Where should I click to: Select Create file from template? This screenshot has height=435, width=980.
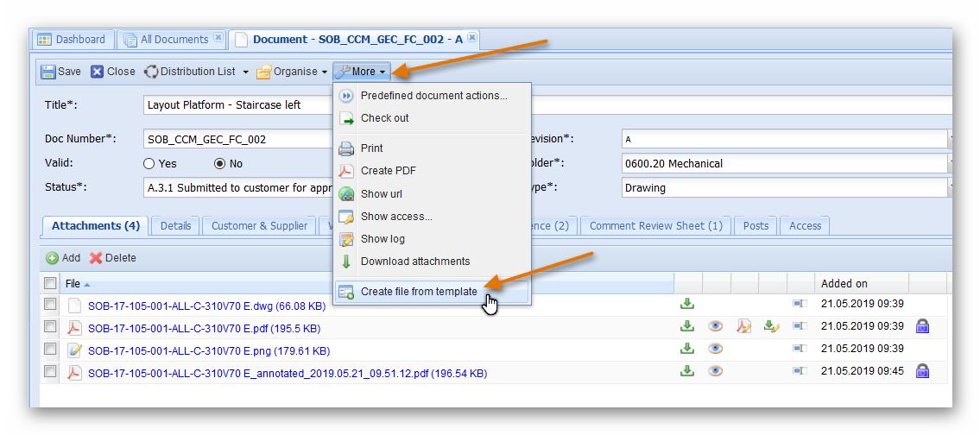point(433,291)
